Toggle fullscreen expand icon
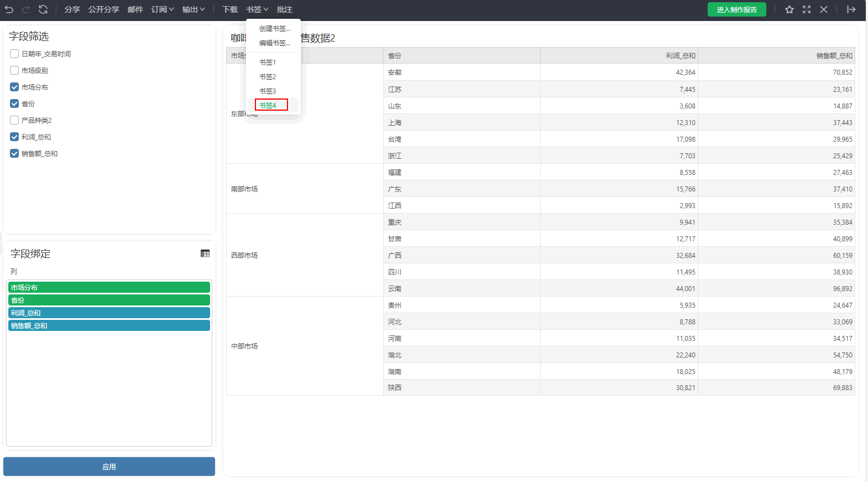 coord(807,9)
